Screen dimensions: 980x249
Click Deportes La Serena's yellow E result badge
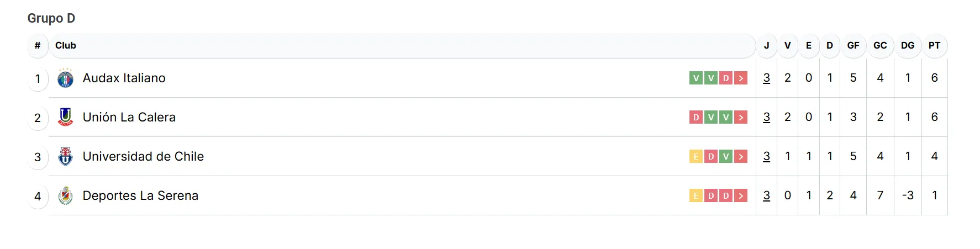click(696, 196)
